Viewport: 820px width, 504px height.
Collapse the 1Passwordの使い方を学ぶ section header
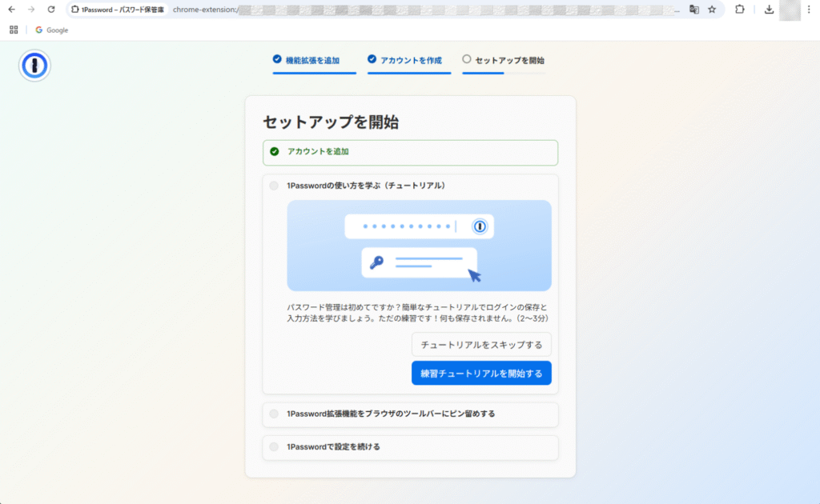[x=365, y=186]
